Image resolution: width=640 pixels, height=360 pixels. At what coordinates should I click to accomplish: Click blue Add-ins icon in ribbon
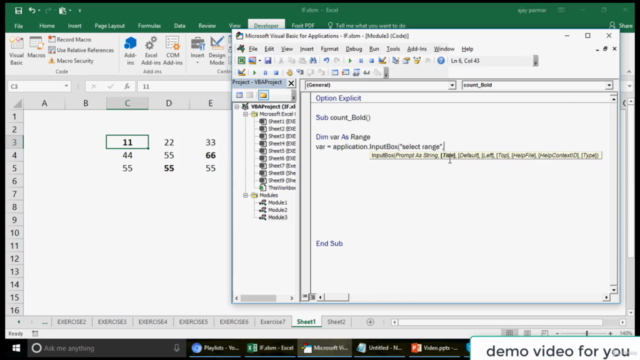130,51
